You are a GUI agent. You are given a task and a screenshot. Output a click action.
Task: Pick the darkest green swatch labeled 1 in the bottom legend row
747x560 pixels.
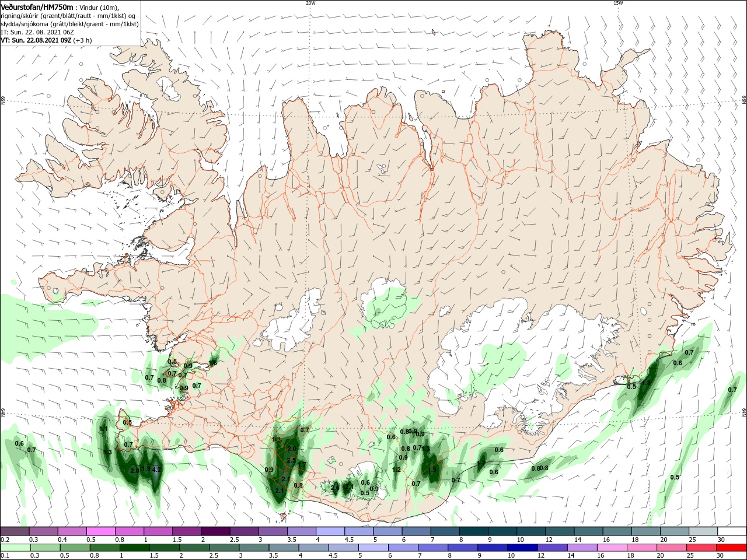[134, 548]
